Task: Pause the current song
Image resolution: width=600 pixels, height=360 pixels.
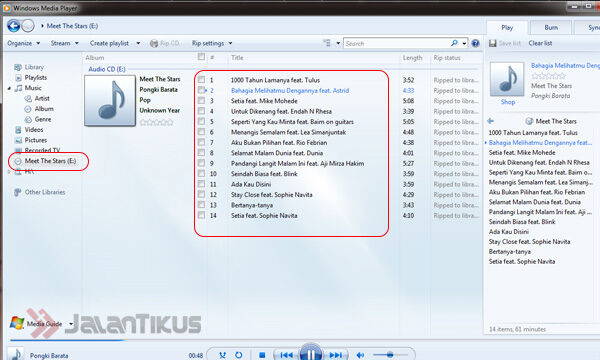Action: click(311, 353)
